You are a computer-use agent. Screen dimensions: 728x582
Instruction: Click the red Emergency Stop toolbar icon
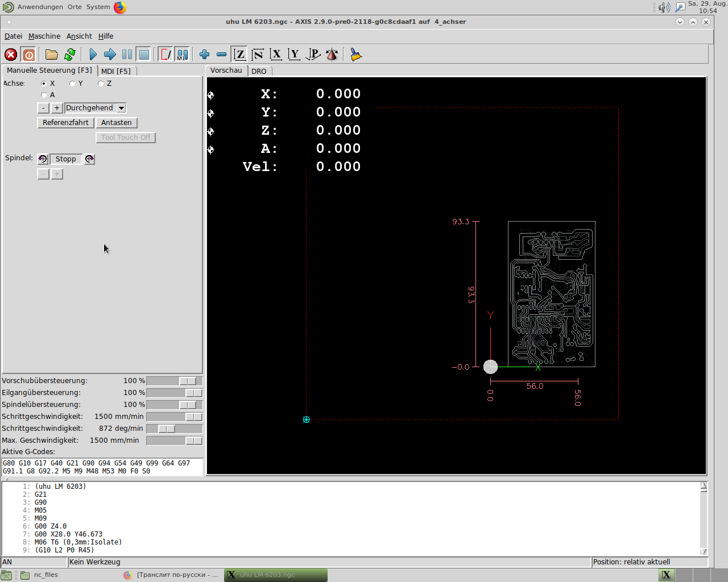coord(11,55)
